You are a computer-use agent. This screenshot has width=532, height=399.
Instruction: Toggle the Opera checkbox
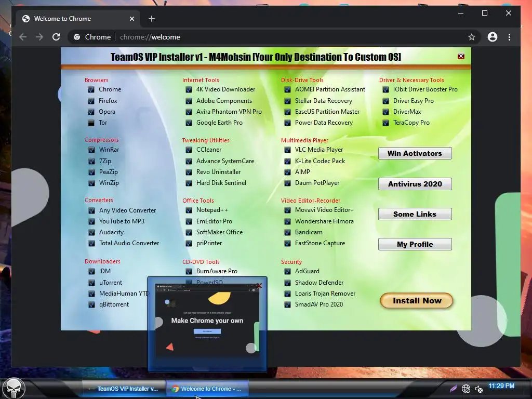tap(91, 112)
